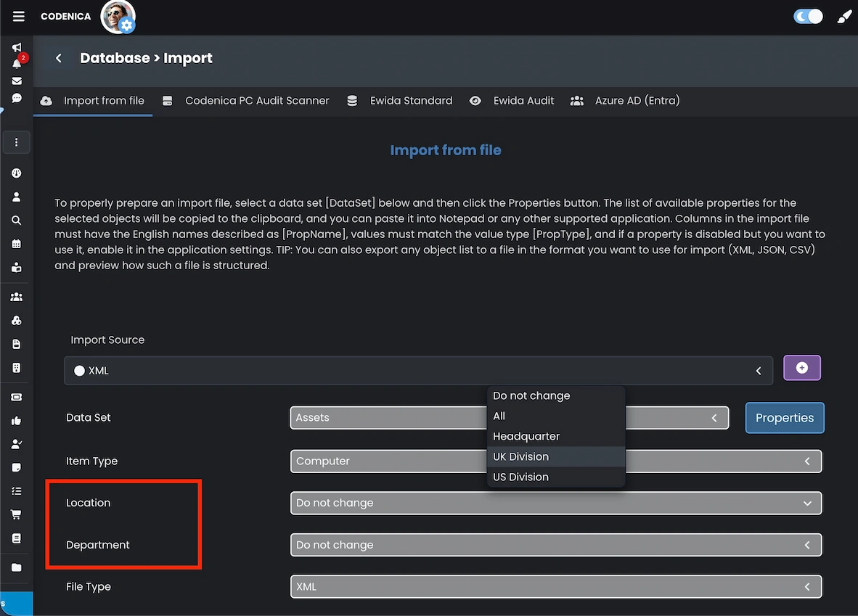Click the user profile icon in sidebar
The image size is (858, 616).
(x=16, y=197)
